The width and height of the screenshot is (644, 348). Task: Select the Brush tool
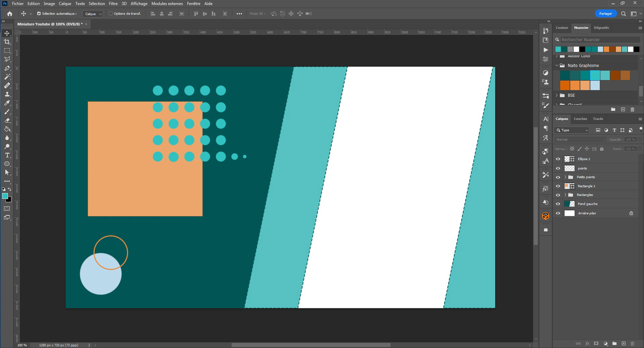coord(7,112)
